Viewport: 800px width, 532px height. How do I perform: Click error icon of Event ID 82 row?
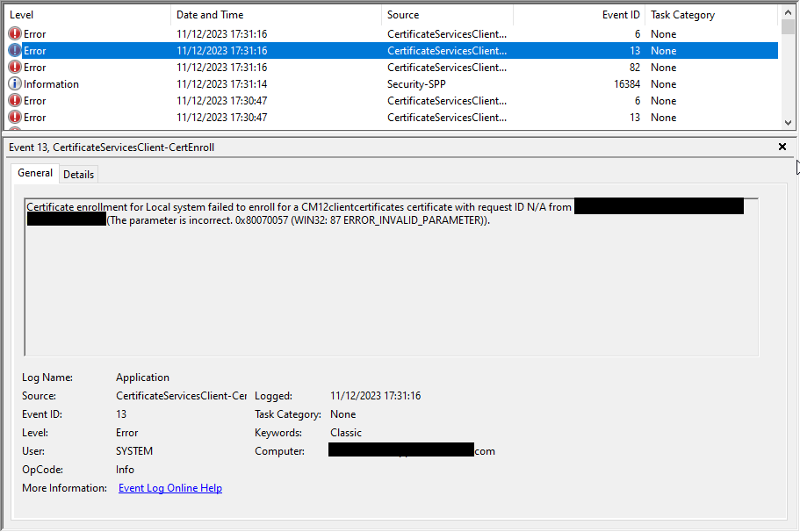(x=15, y=68)
